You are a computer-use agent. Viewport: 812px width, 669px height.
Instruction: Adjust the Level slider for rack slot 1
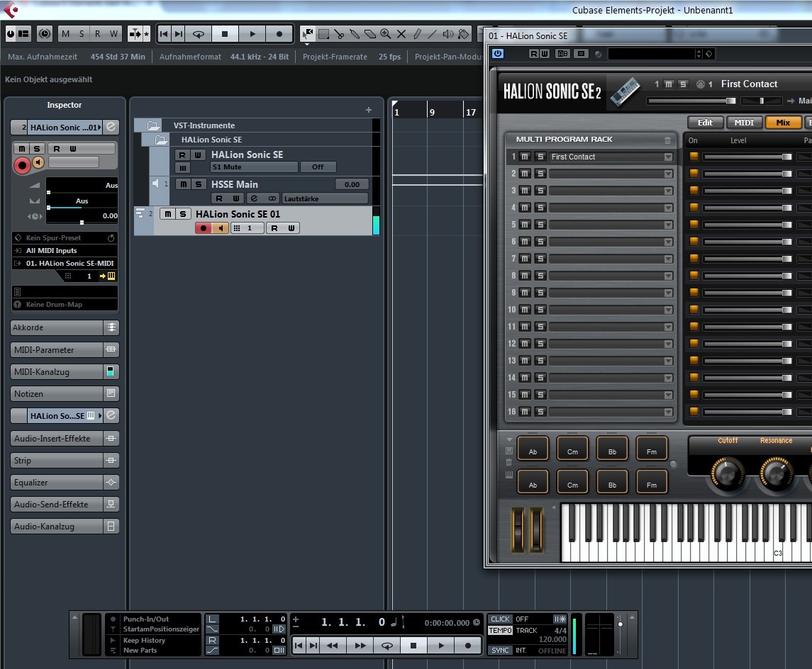[747, 157]
